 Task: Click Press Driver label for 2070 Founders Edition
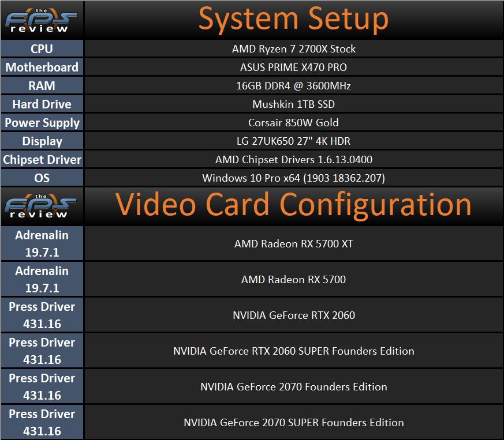[42, 386]
